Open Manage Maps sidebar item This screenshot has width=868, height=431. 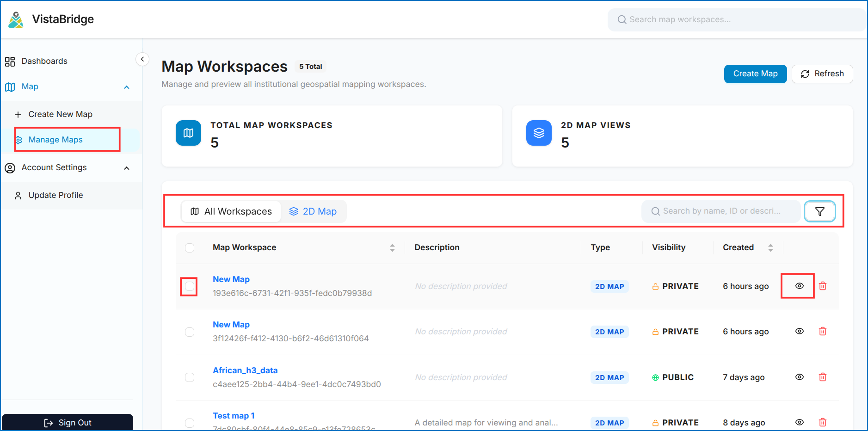pyautogui.click(x=55, y=140)
